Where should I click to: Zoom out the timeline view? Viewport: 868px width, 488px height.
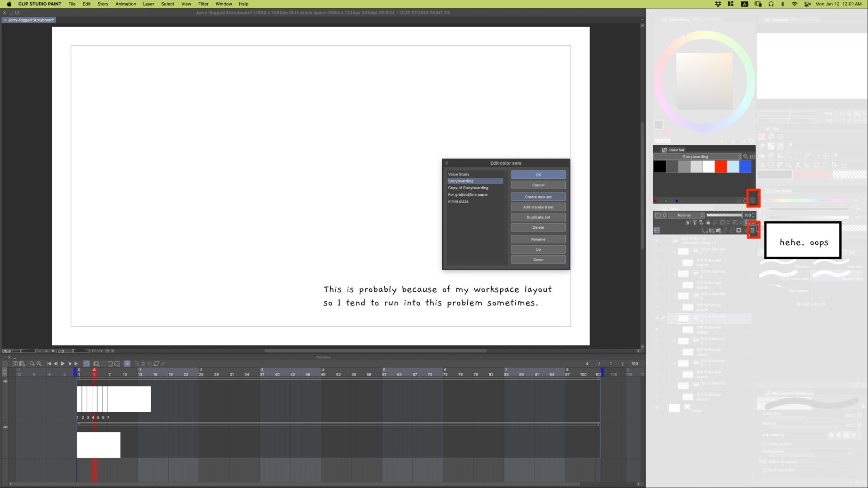(x=32, y=364)
